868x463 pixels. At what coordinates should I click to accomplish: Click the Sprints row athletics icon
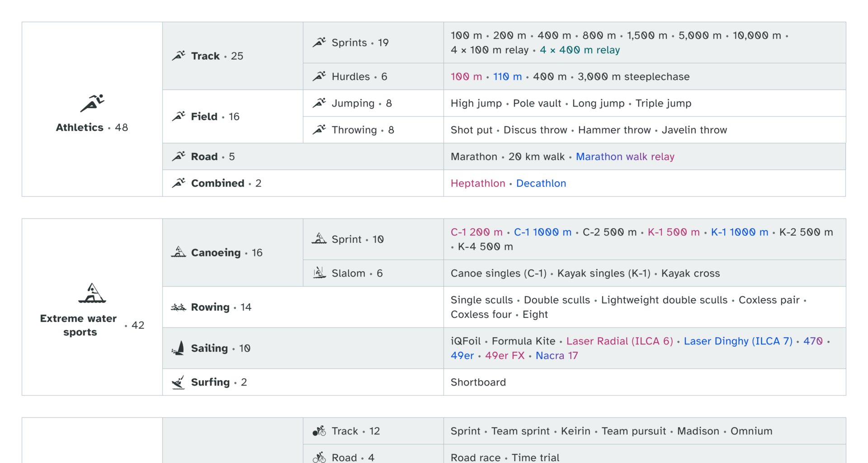point(319,43)
